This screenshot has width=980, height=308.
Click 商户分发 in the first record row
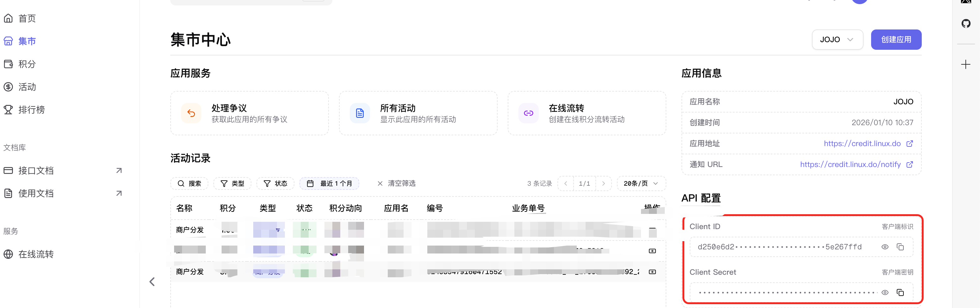tap(190, 230)
